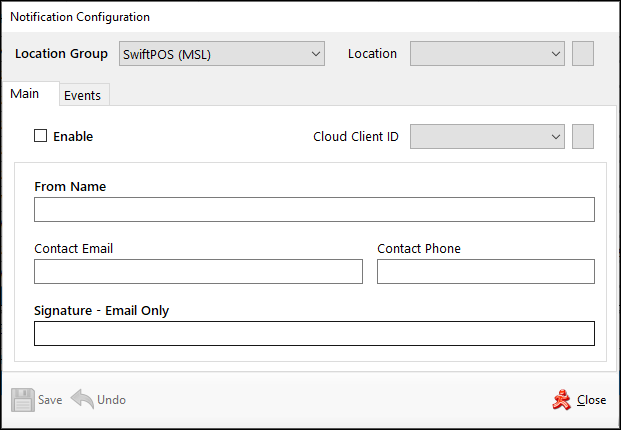Select the Main tab
The height and width of the screenshot is (430, 621).
pyautogui.click(x=25, y=93)
